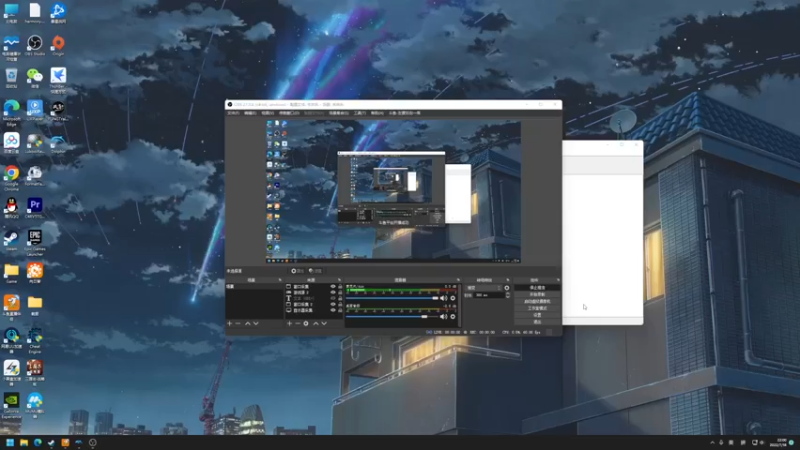Screen dimensions: 800x450
Task: Toggle lock on game capture source
Action: point(340,292)
